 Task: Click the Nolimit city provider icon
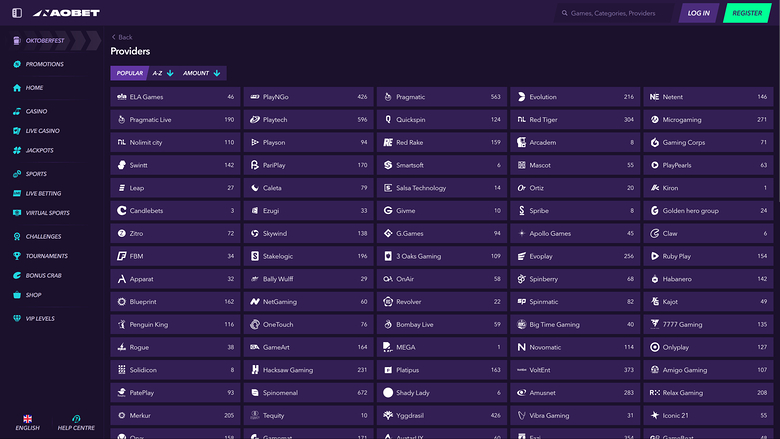[121, 142]
